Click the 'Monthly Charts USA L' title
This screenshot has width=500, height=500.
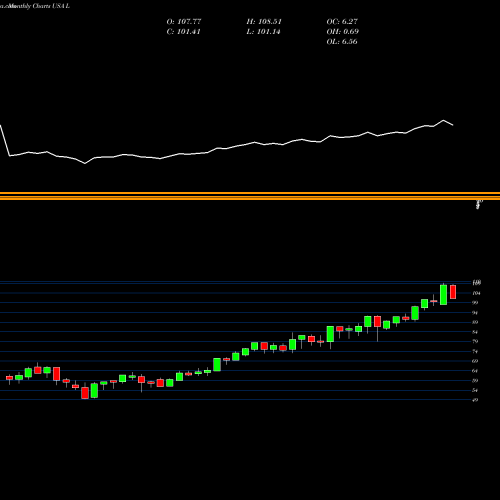pos(39,6)
